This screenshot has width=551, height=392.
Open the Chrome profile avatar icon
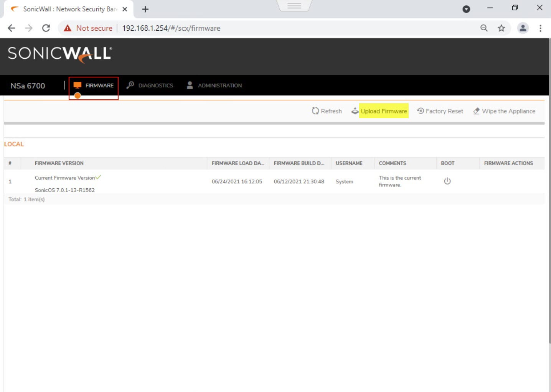(523, 28)
